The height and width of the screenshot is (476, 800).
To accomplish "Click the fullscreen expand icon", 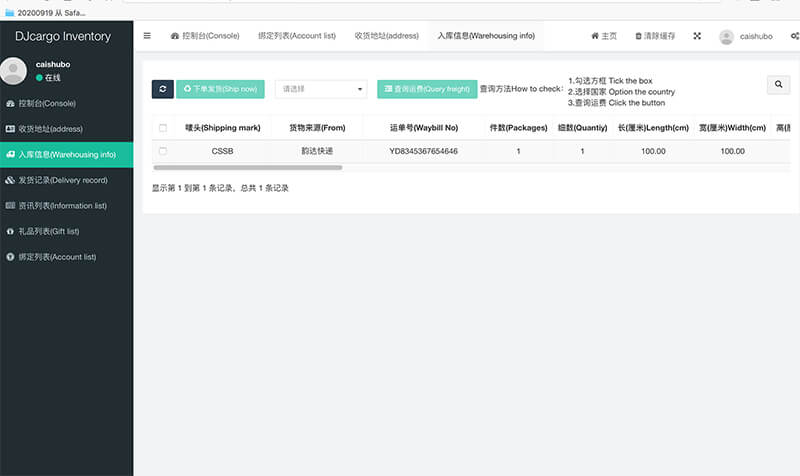I will click(x=697, y=36).
